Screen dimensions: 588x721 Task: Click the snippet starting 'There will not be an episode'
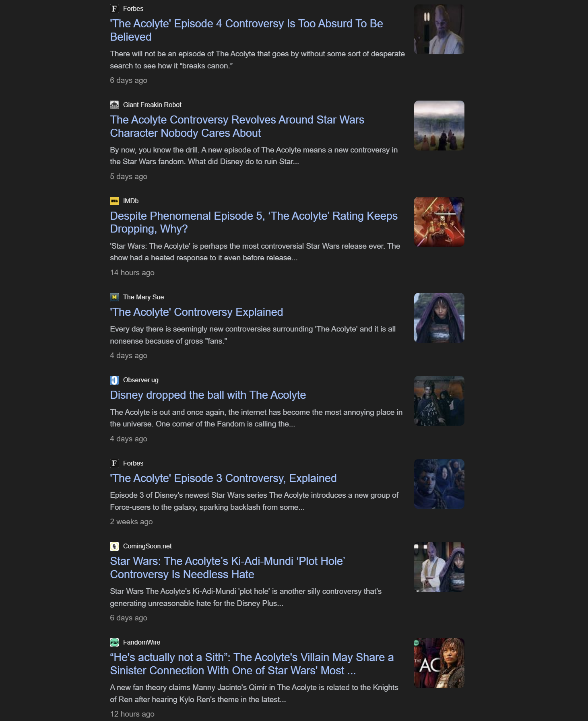(x=257, y=60)
